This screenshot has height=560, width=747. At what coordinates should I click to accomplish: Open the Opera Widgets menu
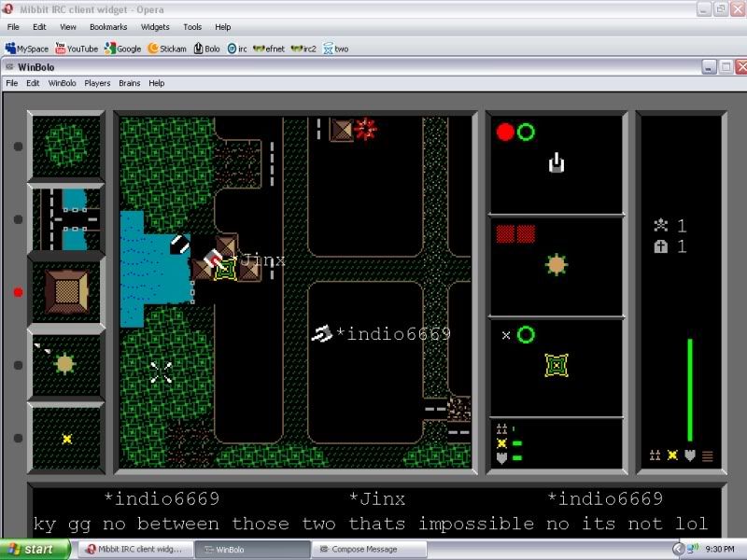155,27
